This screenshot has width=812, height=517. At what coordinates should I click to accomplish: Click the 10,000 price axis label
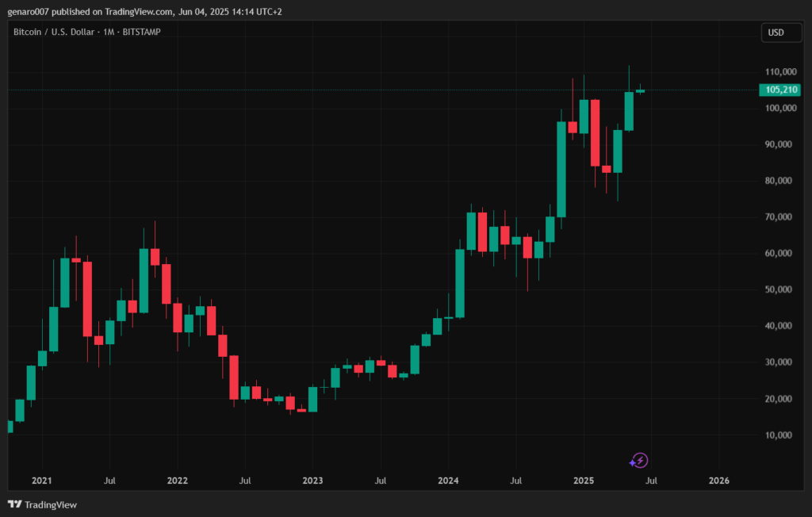[780, 435]
